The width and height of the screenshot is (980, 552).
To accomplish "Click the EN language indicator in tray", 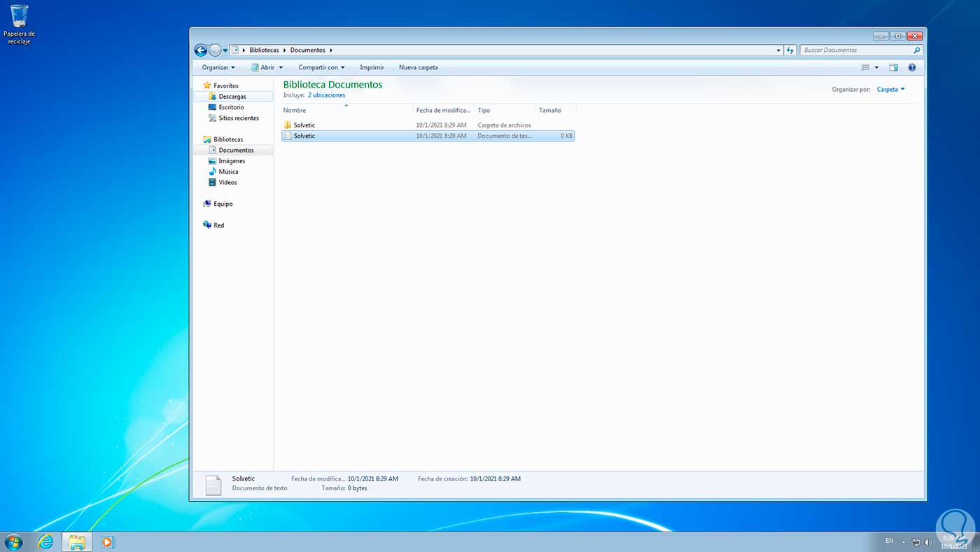I will pyautogui.click(x=889, y=541).
